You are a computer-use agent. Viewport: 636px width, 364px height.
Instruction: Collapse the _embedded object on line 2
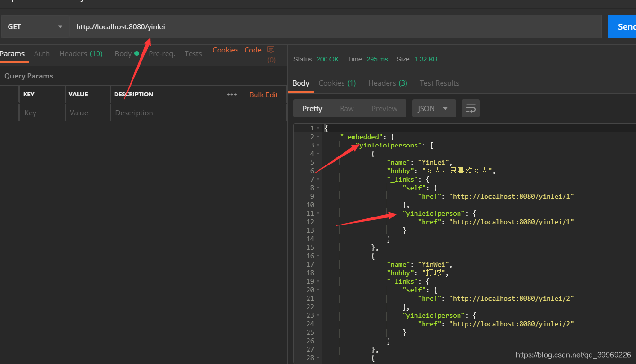tap(317, 137)
